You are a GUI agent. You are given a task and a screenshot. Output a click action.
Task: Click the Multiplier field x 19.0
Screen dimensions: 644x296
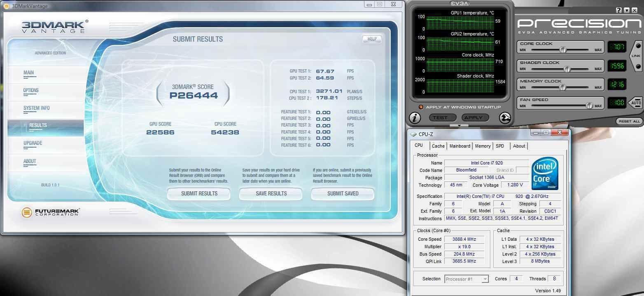(x=464, y=247)
